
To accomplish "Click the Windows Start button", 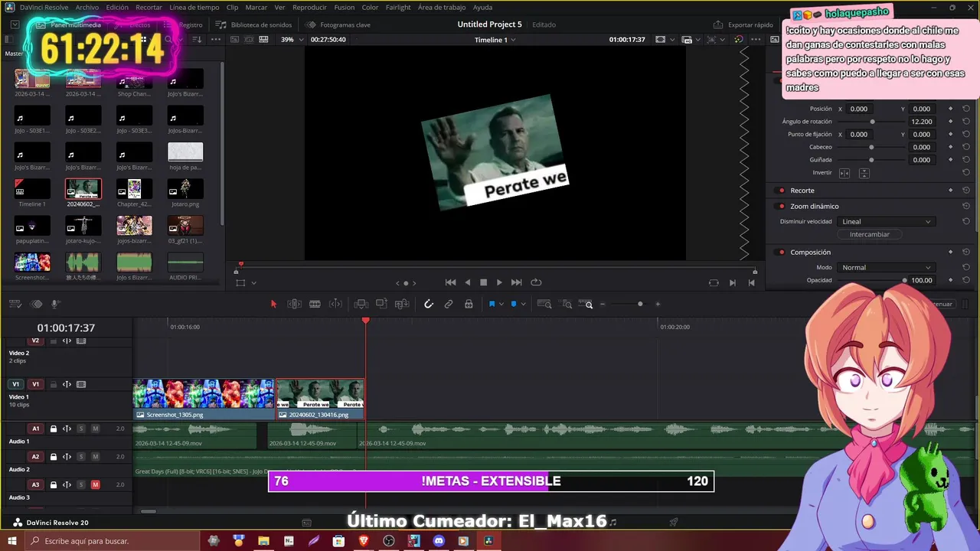I will click(11, 541).
